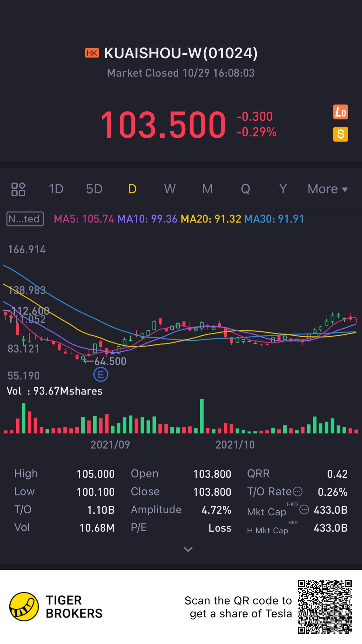Tap the -0.29% change value

point(256,132)
